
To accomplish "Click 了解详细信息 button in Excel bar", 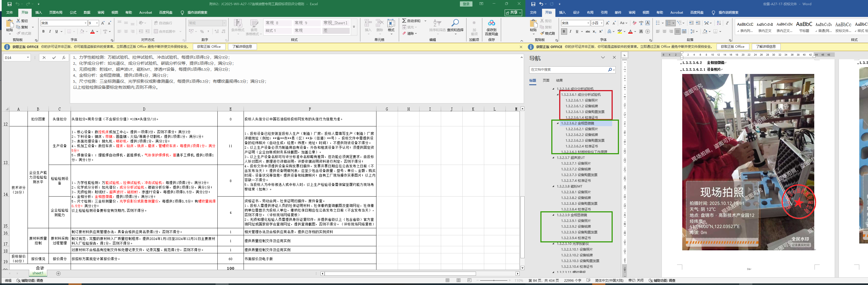I will [242, 46].
